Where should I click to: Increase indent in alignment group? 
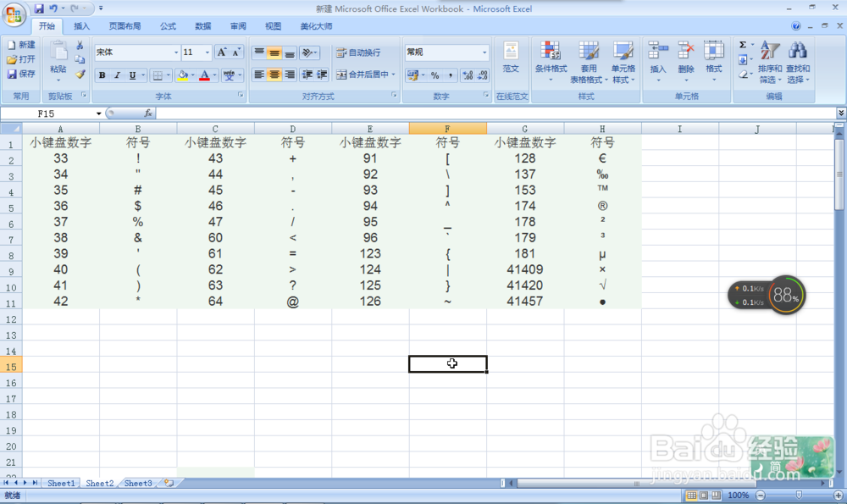coord(322,75)
